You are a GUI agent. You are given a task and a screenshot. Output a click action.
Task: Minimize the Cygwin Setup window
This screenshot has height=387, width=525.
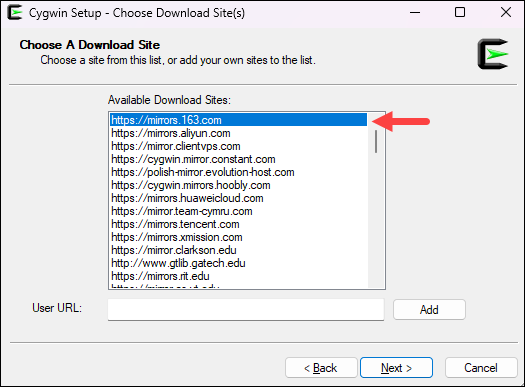click(415, 13)
